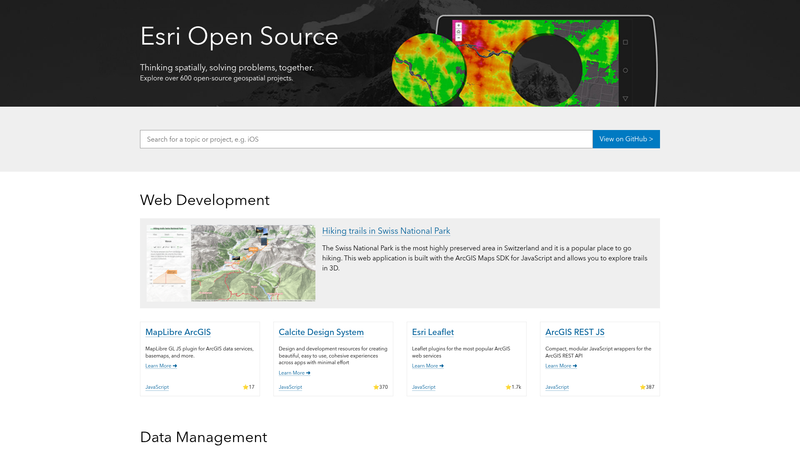This screenshot has width=800, height=450.
Task: Click JavaScript tag on MapLibre ArcGIS card
Action: tap(157, 387)
